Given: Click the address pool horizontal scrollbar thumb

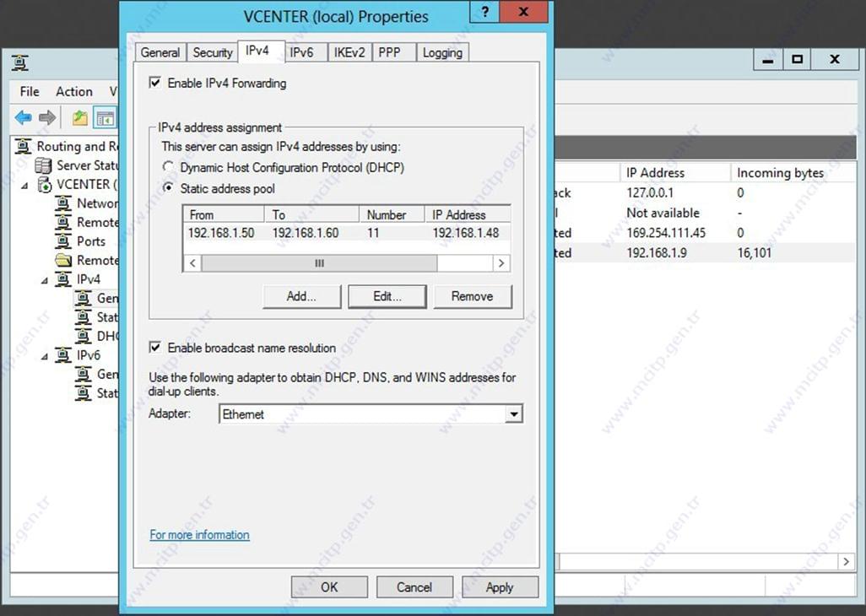Looking at the screenshot, I should [319, 263].
